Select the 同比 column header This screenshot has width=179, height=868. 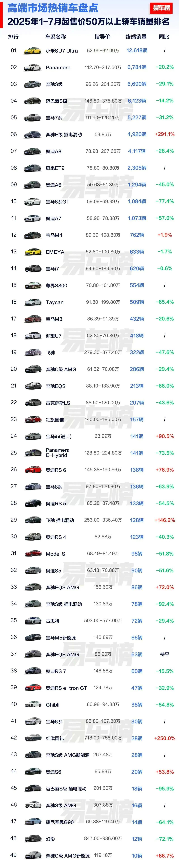tap(164, 37)
